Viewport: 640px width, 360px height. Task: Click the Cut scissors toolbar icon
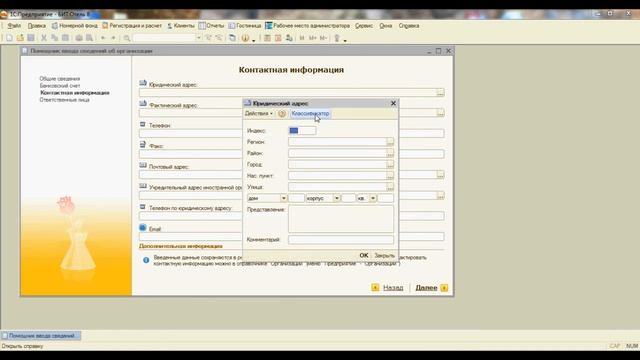click(44, 38)
